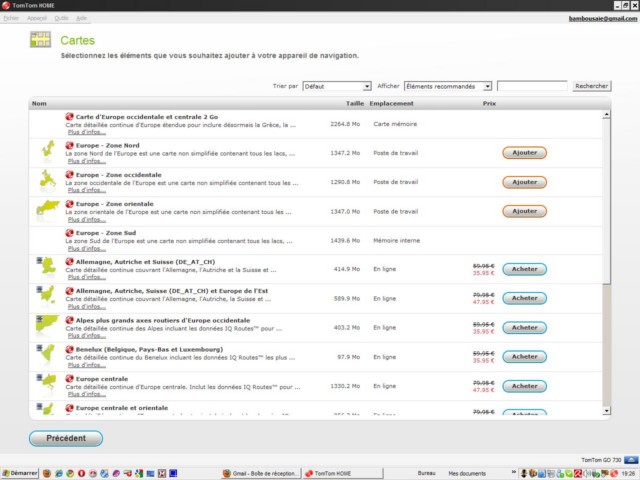Image resolution: width=640 pixels, height=480 pixels.
Task: Click the Alpes map thumbnail icon
Action: (47, 324)
